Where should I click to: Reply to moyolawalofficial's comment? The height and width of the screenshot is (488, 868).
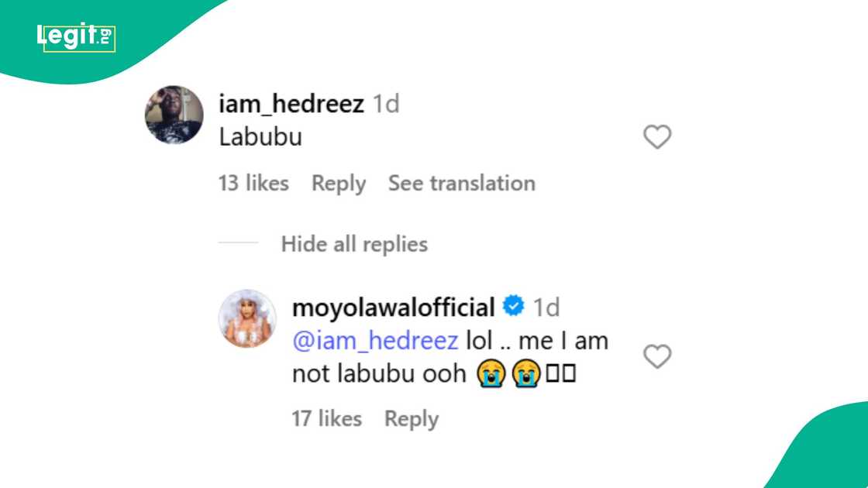(412, 418)
